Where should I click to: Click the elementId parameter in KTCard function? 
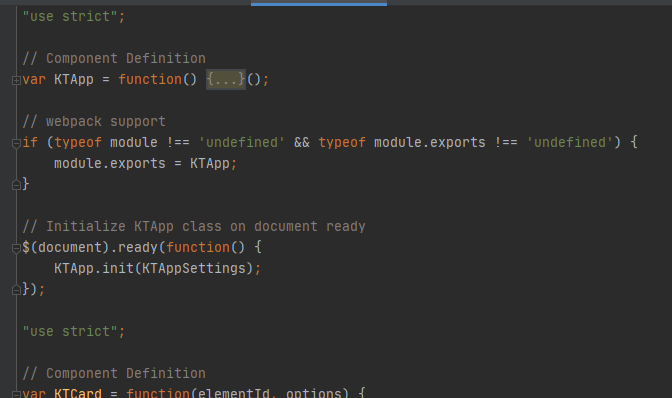(x=234, y=393)
